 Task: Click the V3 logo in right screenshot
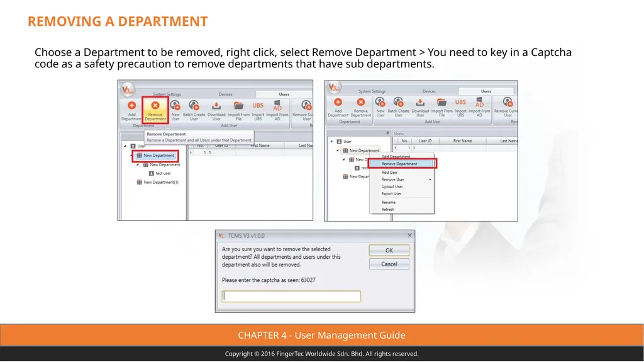pyautogui.click(x=333, y=88)
